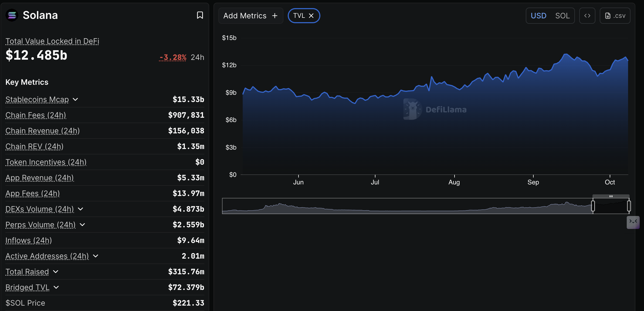Click the collapse arrows widget icon
Screen dimensions: 644x311
pos(633,222)
